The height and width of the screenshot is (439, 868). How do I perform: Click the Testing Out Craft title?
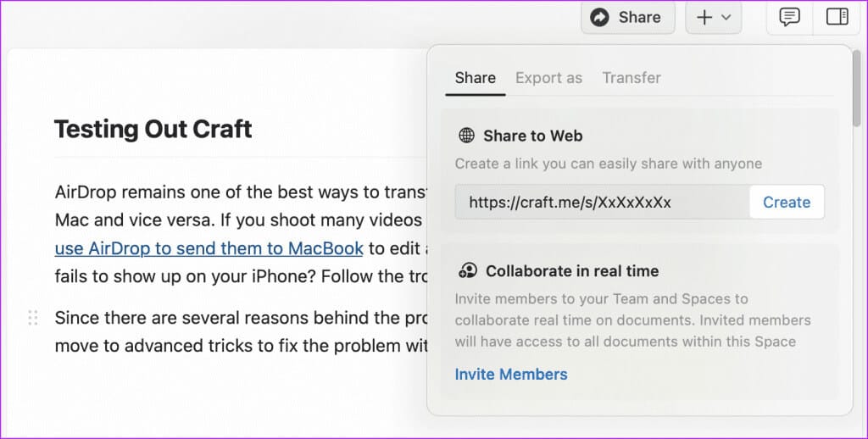point(153,129)
